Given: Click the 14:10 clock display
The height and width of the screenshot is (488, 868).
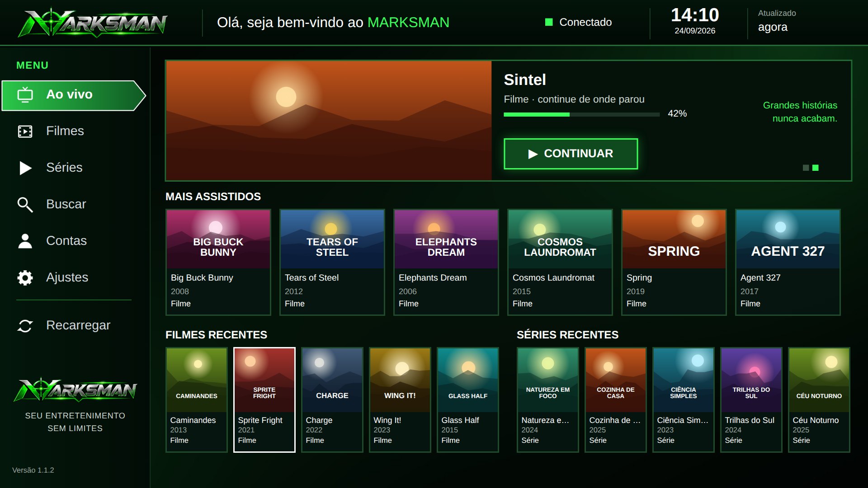Looking at the screenshot, I should (x=695, y=15).
